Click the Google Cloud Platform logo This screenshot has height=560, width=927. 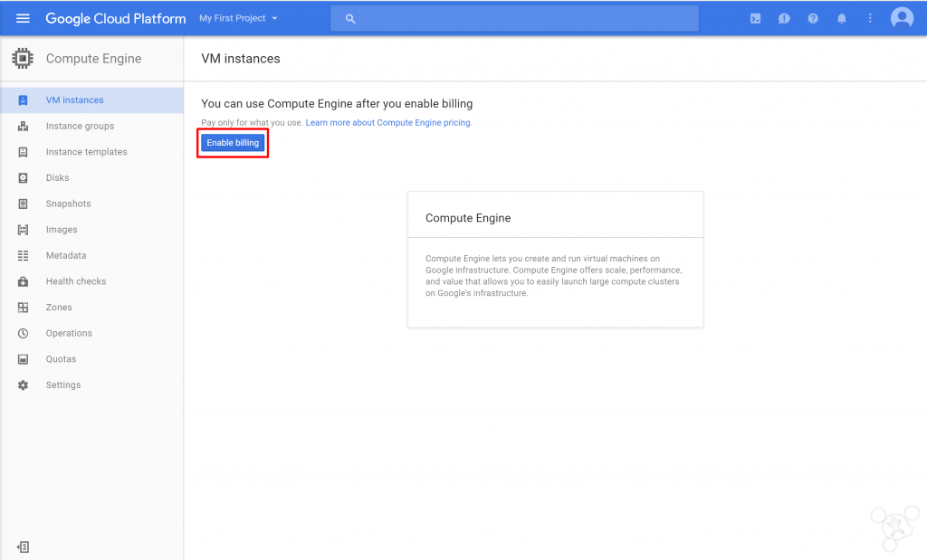[x=116, y=18]
